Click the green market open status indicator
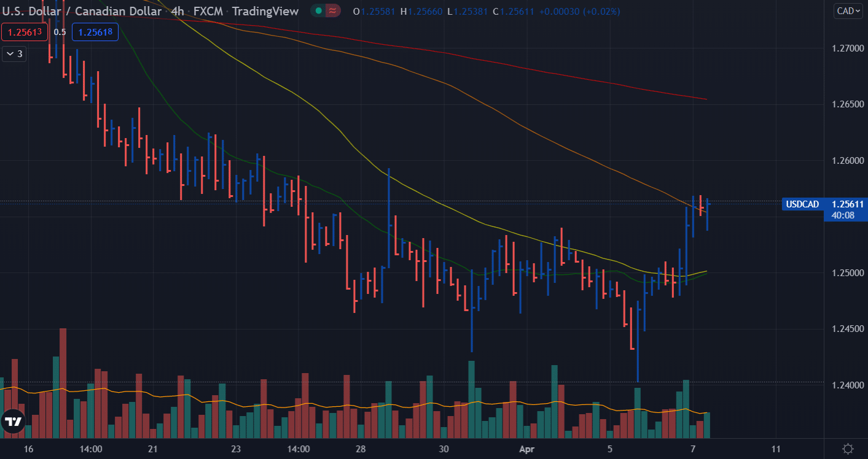The width and height of the screenshot is (868, 459). tap(318, 11)
